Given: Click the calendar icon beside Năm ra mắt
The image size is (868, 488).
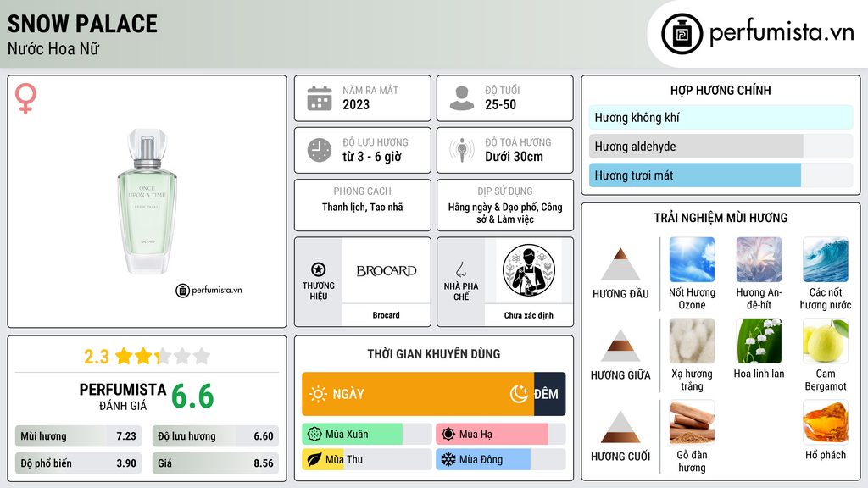Looking at the screenshot, I should 320,98.
